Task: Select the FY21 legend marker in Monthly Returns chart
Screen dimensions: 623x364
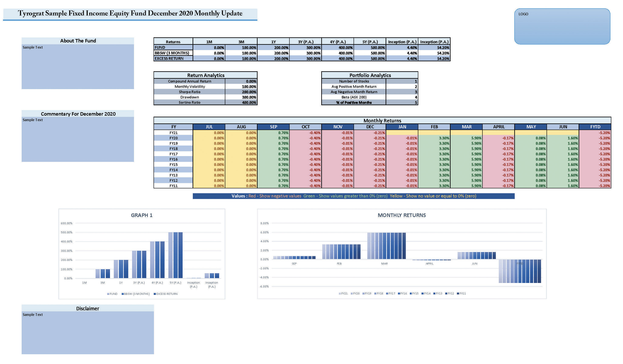Action: [x=340, y=294]
